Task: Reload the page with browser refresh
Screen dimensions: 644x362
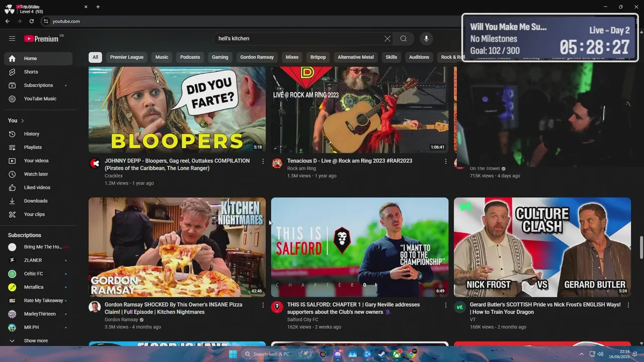Action: click(x=32, y=21)
